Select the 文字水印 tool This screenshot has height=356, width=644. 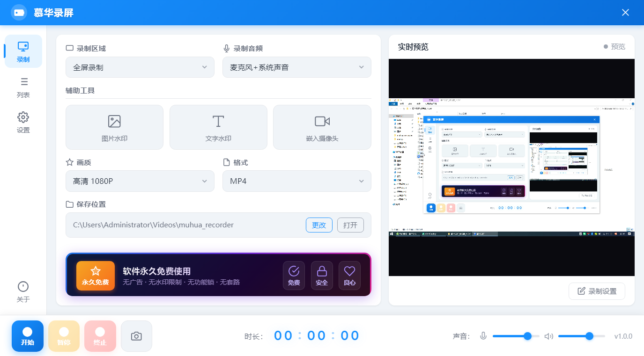tap(218, 127)
